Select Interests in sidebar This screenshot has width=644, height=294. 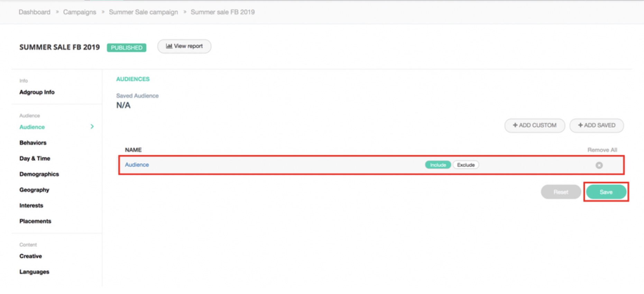pyautogui.click(x=31, y=205)
